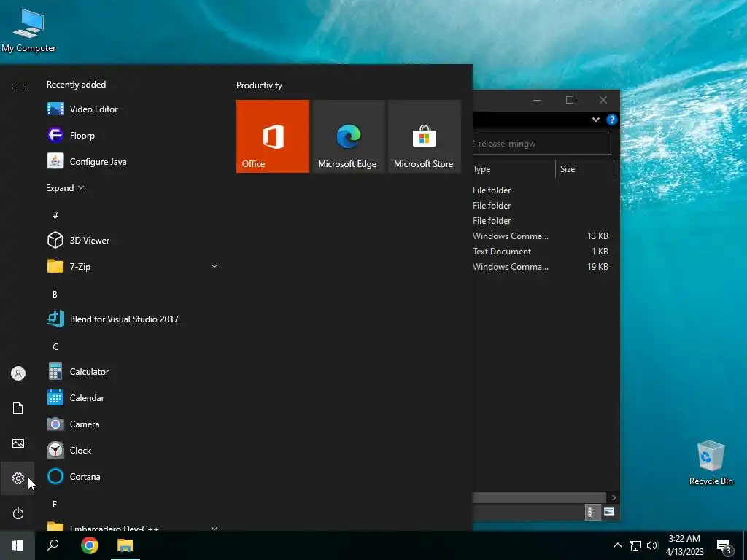Select the first File folder row
747x560 pixels.
[541, 190]
